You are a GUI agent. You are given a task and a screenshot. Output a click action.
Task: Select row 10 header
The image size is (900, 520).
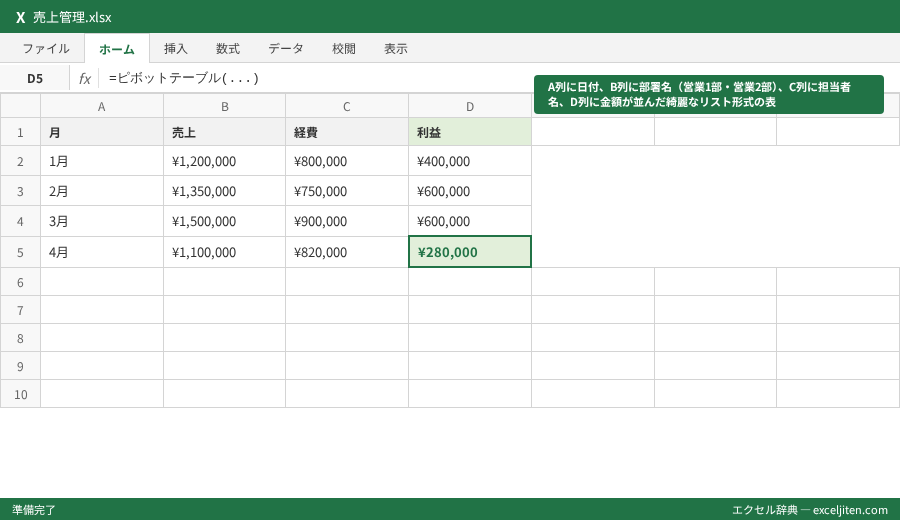20,394
